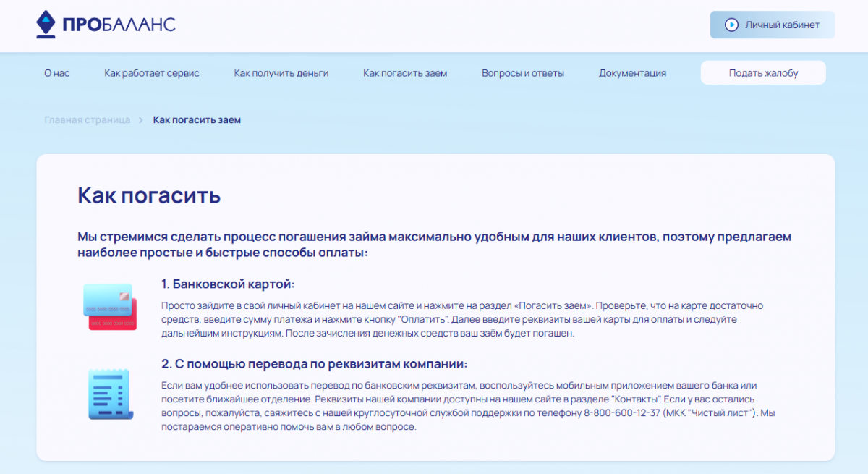The image size is (868, 474).
Task: Open Вопросы и ответы section
Action: click(x=523, y=73)
